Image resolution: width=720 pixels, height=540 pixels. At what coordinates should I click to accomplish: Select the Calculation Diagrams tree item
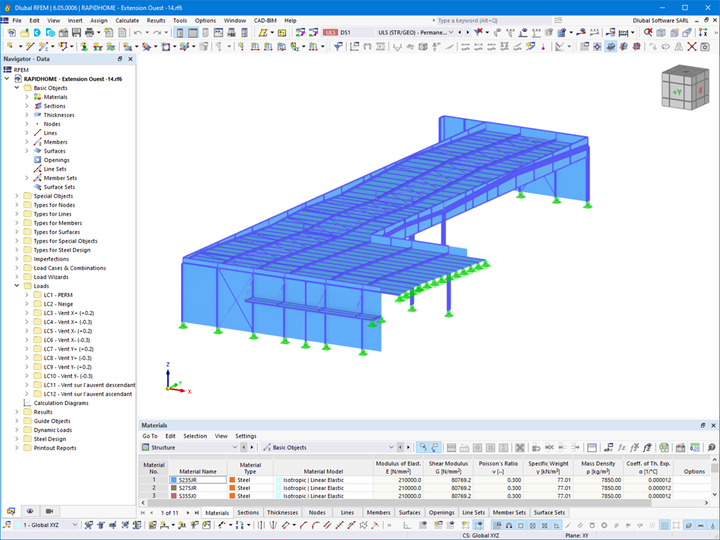(61, 403)
